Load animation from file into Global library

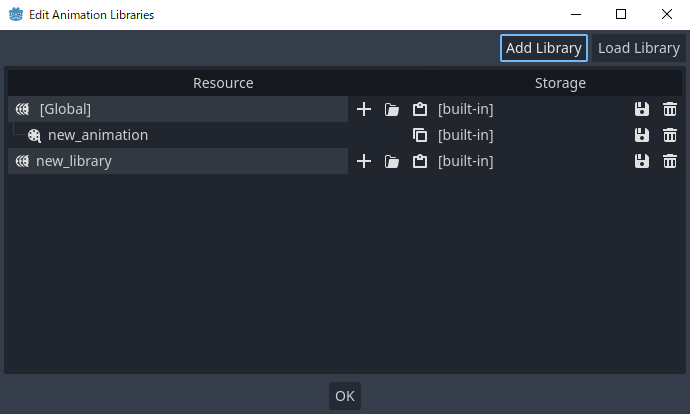point(392,109)
